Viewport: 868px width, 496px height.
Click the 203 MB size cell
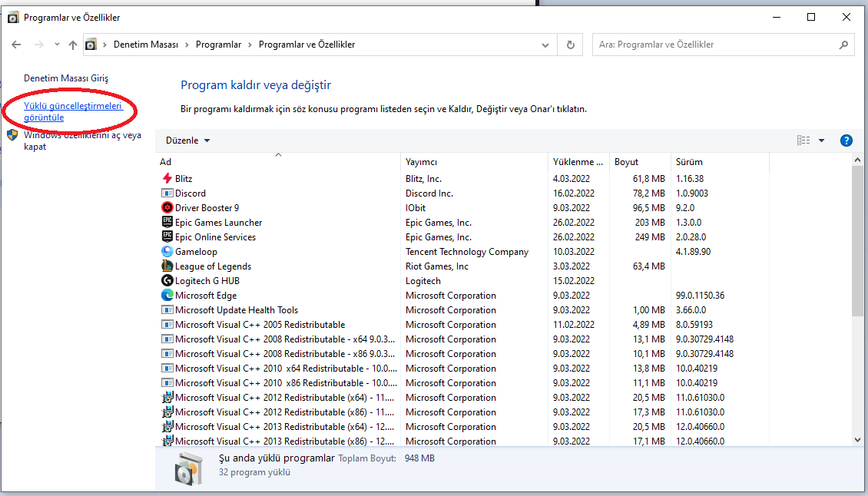650,223
